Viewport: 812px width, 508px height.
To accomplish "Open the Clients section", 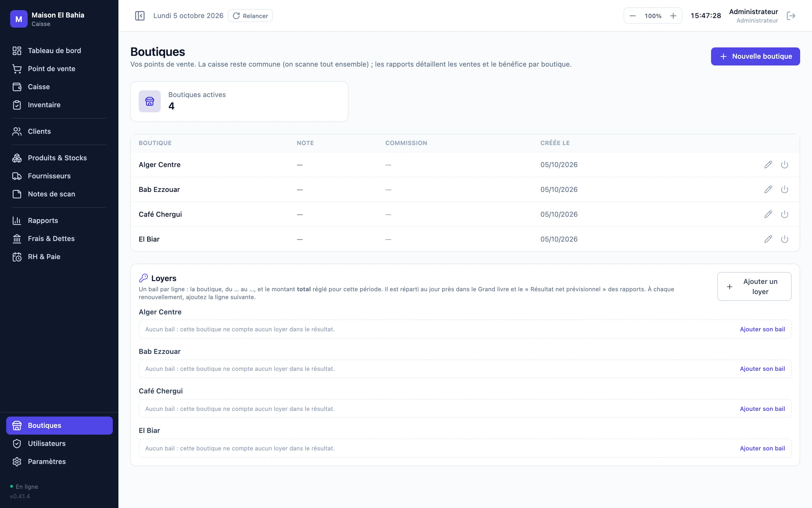I will click(x=59, y=131).
